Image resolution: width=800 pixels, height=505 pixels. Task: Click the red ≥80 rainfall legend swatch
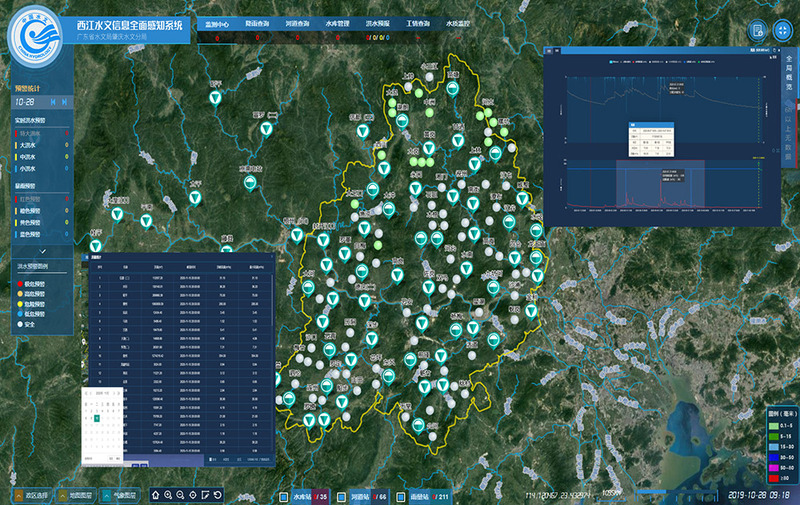click(x=773, y=478)
